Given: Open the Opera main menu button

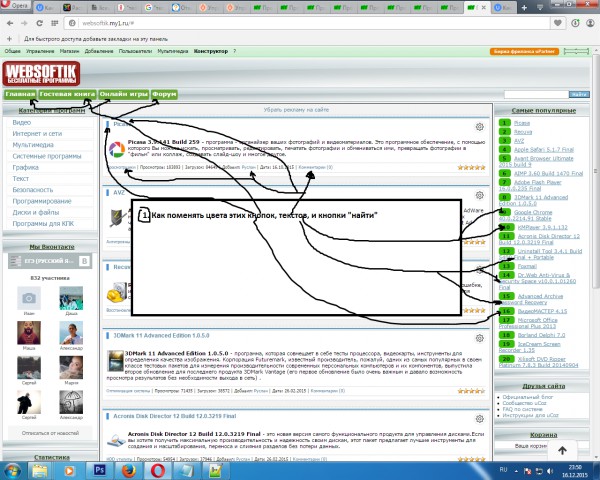Looking at the screenshot, I should pyautogui.click(x=15, y=5).
